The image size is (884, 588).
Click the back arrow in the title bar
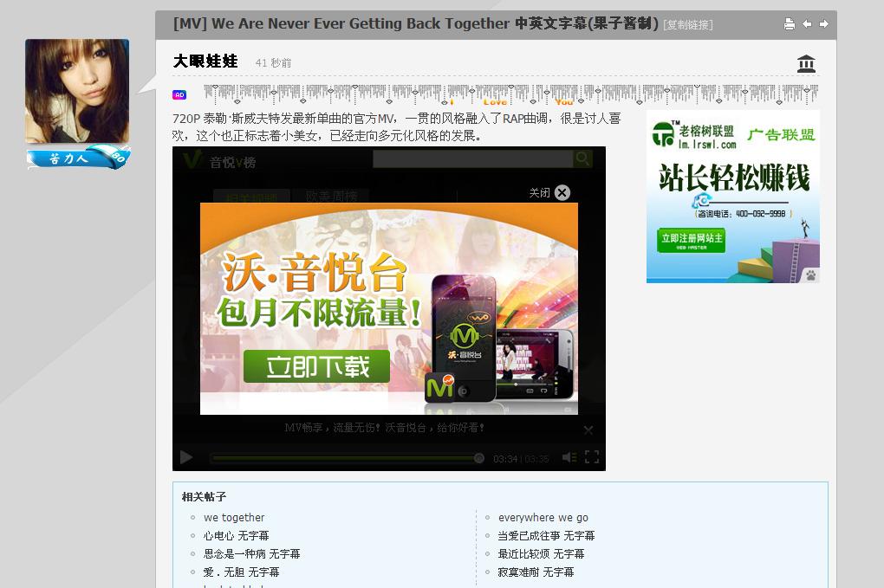coord(807,24)
